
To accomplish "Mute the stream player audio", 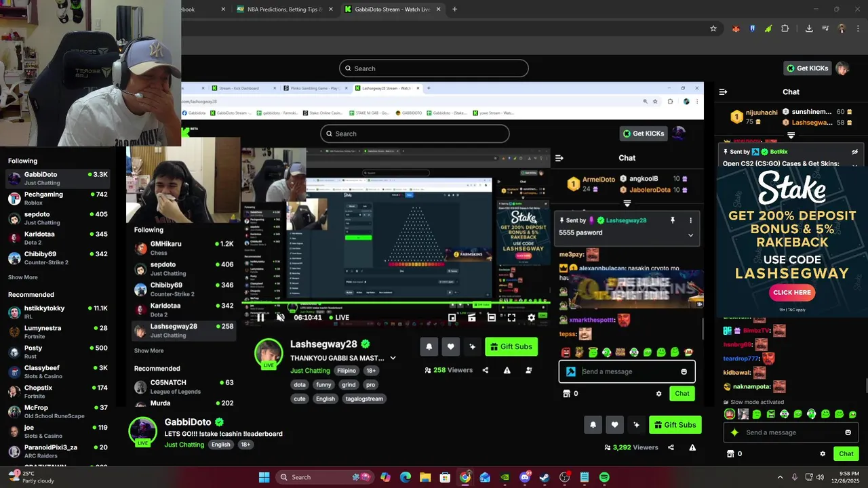I will 281,317.
